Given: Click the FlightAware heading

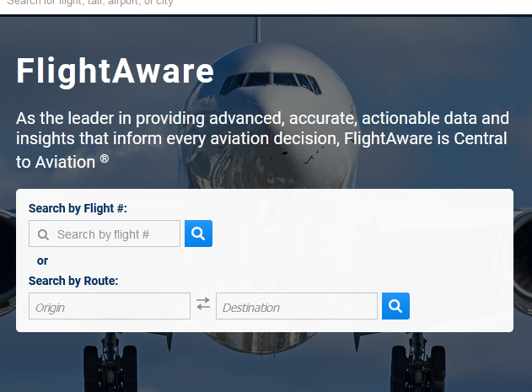Looking at the screenshot, I should point(115,71).
